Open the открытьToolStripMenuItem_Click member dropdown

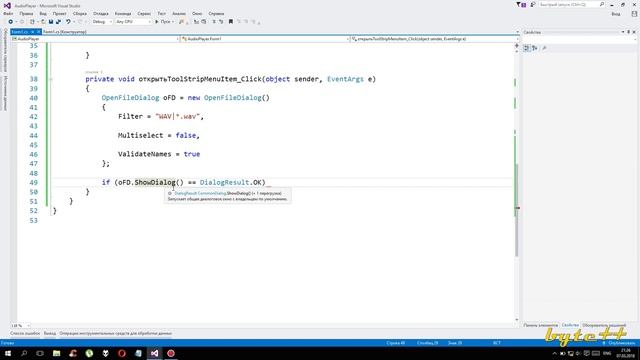[x=434, y=39]
